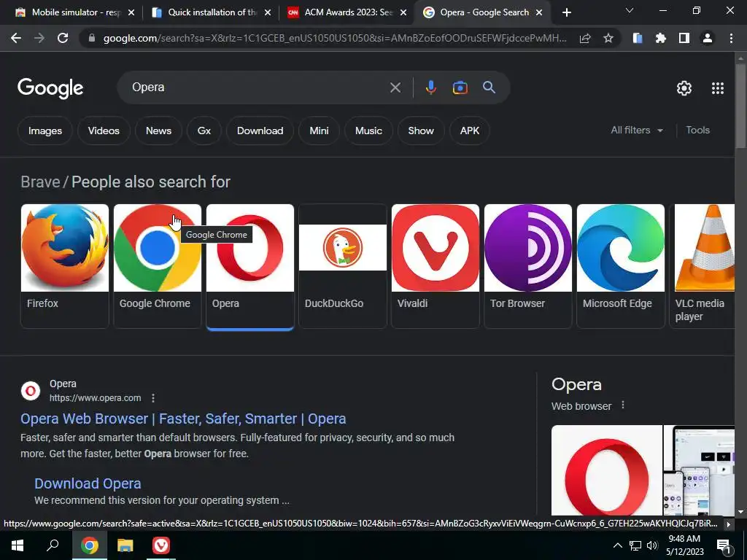Open the Opera Web Browser result link
Screen dimensions: 747x560
coord(183,419)
